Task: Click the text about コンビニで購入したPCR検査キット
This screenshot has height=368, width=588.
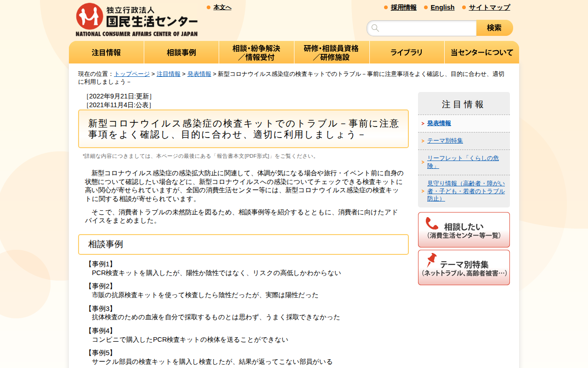Action: [190, 339]
